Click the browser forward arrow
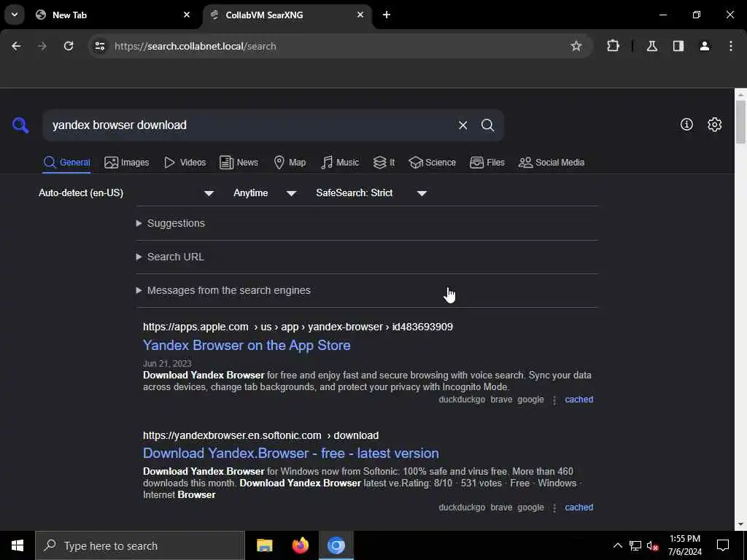 coord(42,46)
